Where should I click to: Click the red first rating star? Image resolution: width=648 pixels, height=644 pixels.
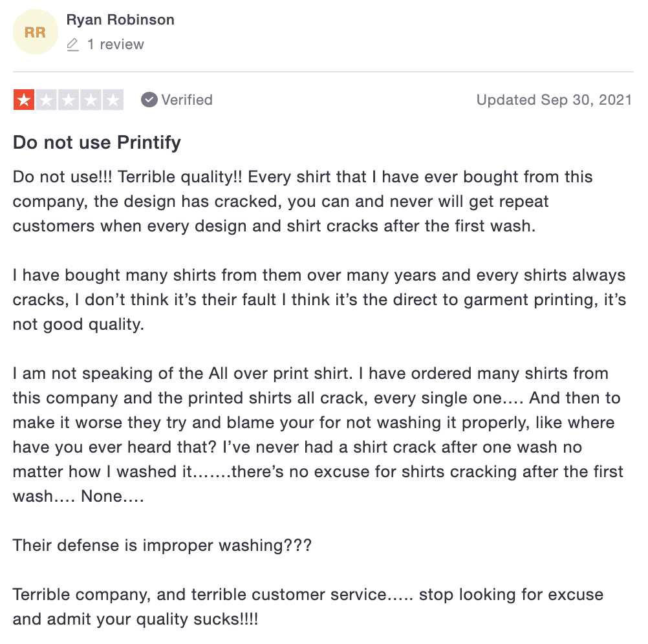pos(24,100)
